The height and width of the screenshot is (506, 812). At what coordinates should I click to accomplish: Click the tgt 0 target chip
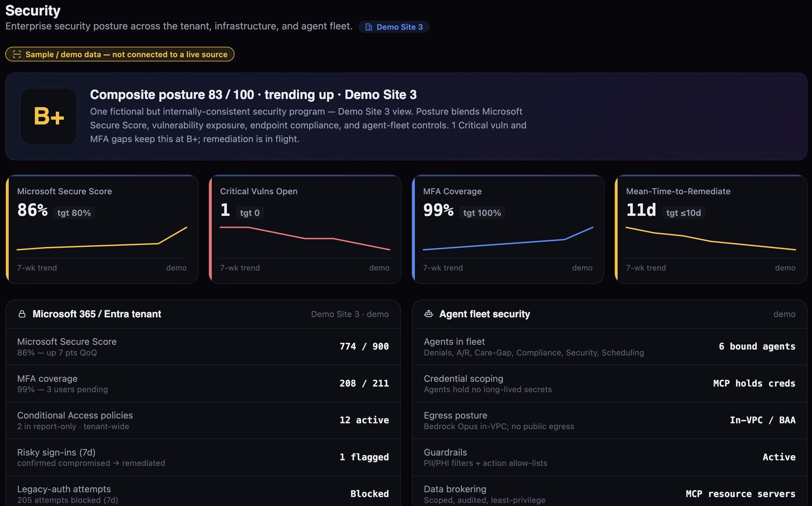(x=250, y=213)
